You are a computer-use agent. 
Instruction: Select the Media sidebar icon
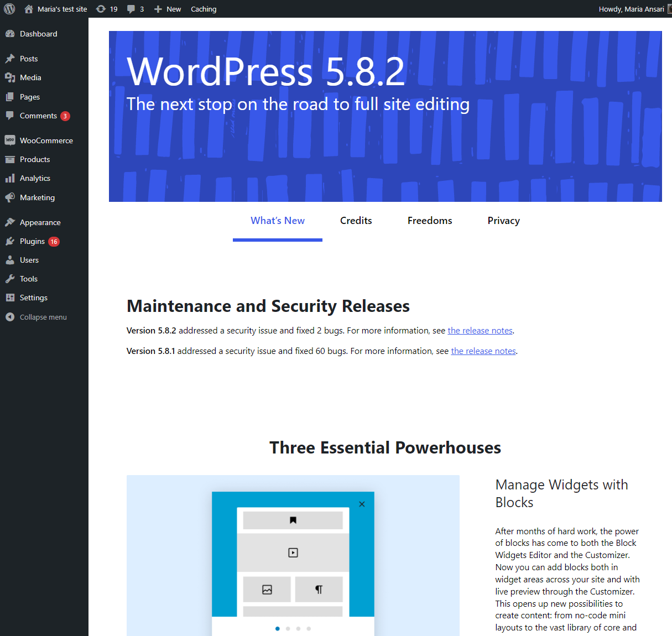click(10, 77)
